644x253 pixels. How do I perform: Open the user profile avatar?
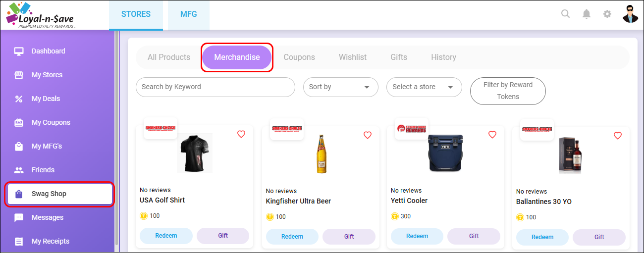pos(631,14)
